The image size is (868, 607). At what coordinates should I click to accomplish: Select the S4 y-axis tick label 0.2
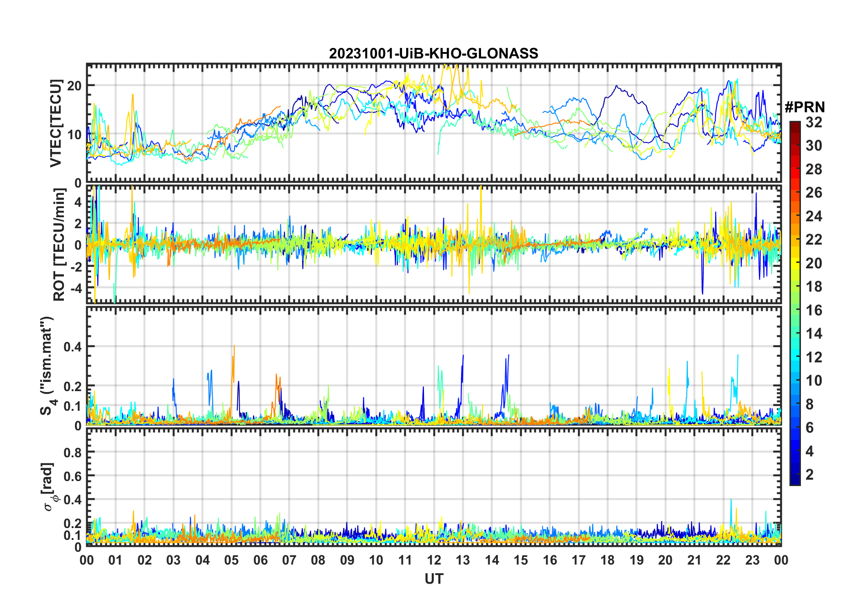pyautogui.click(x=73, y=386)
